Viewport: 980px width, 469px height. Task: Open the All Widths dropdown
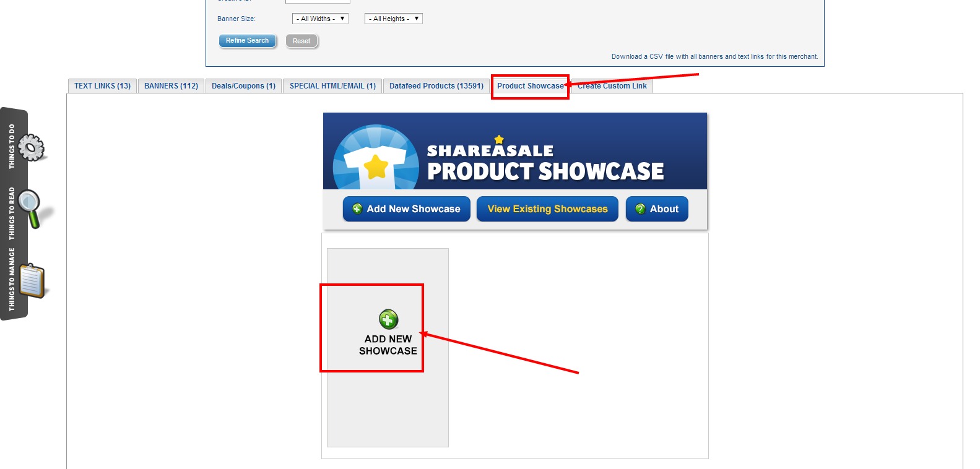320,19
